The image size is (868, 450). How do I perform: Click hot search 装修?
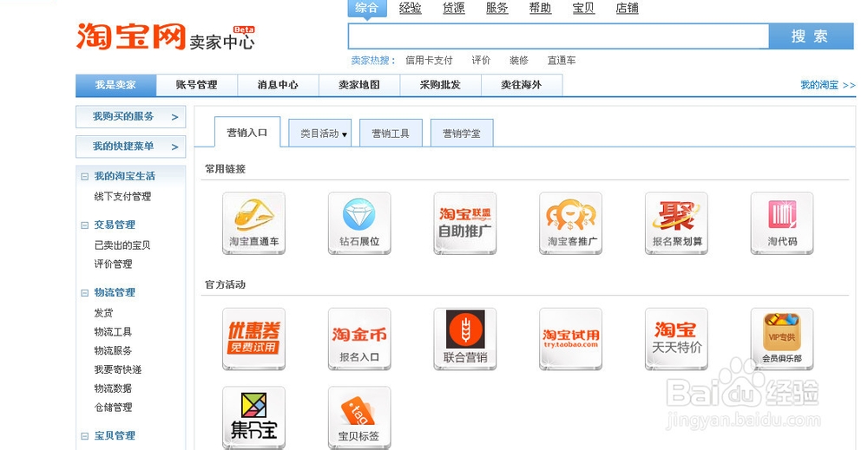coord(519,60)
